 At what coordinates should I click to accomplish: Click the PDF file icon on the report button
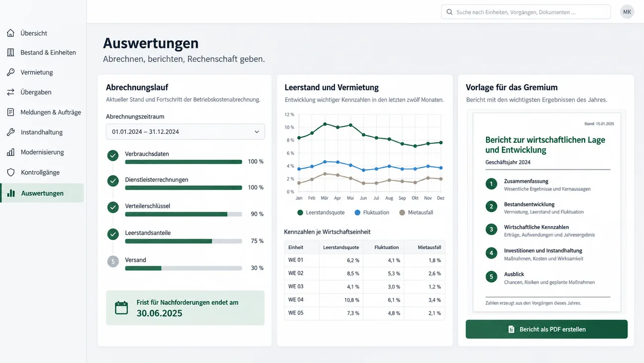pyautogui.click(x=511, y=329)
